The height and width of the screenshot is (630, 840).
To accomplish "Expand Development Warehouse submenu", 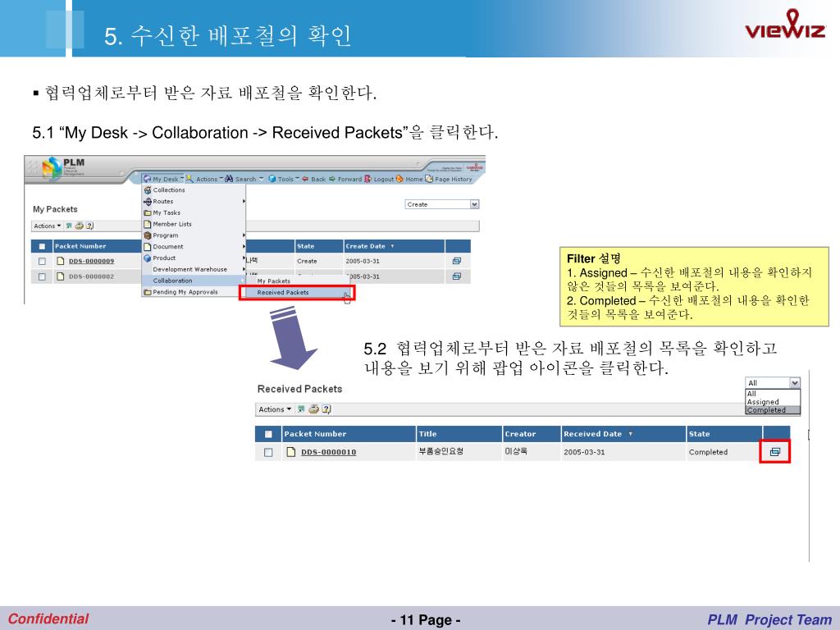I will pyautogui.click(x=194, y=269).
